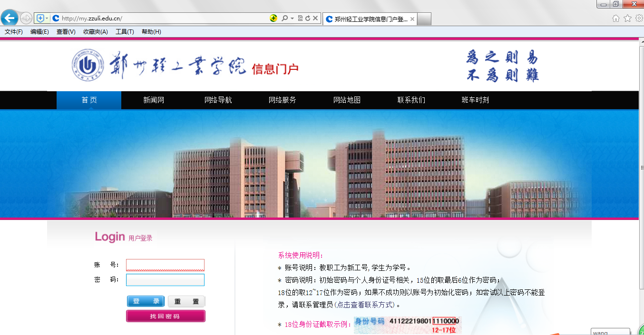The width and height of the screenshot is (644, 335).
Task: Open the 帮助(H) menu
Action: pyautogui.click(x=151, y=32)
